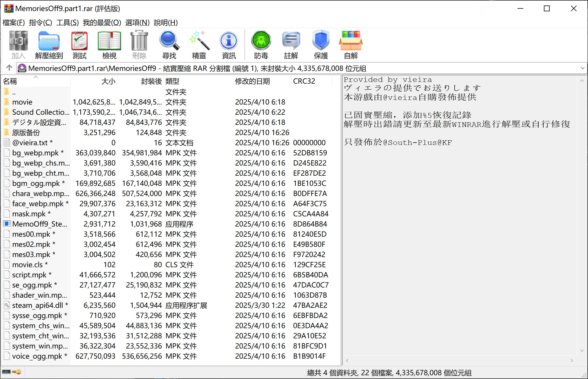Select the mes02.mpk * file
Viewport: 588px width, 379px height.
pyautogui.click(x=34, y=244)
